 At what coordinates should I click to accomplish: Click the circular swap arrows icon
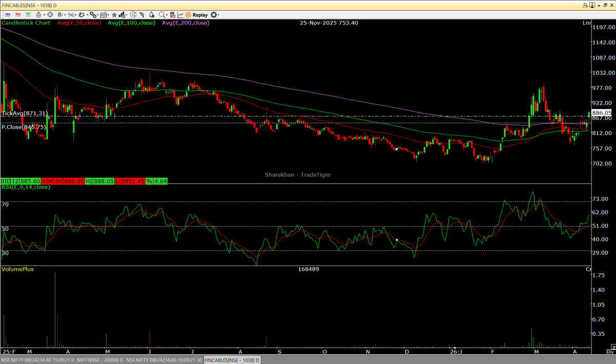pyautogui.click(x=133, y=15)
